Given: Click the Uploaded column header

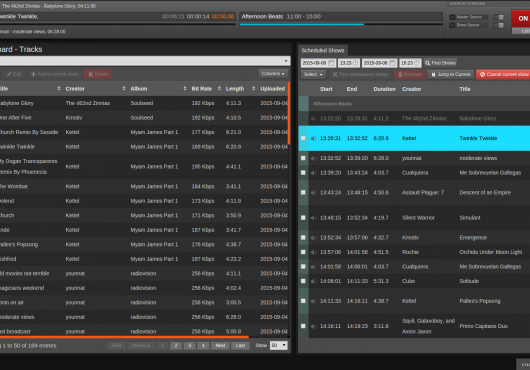Looking at the screenshot, I should point(272,89).
